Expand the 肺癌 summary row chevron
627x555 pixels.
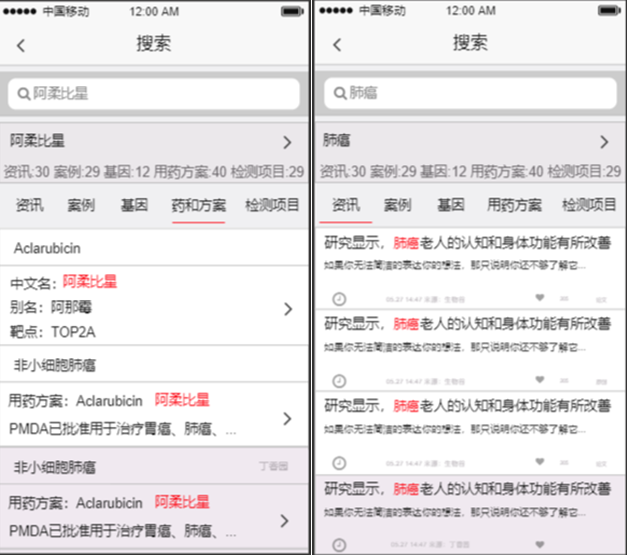point(603,142)
